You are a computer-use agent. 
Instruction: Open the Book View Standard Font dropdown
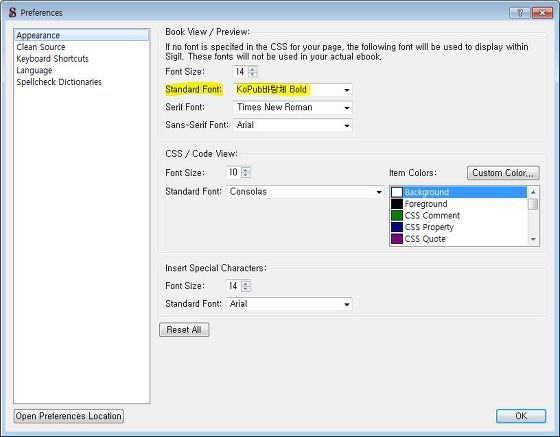(292, 90)
